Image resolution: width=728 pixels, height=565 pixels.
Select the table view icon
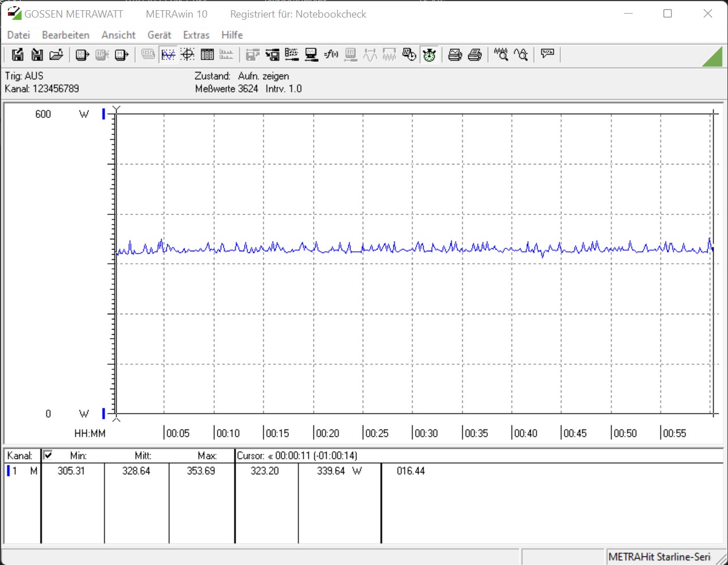(208, 54)
